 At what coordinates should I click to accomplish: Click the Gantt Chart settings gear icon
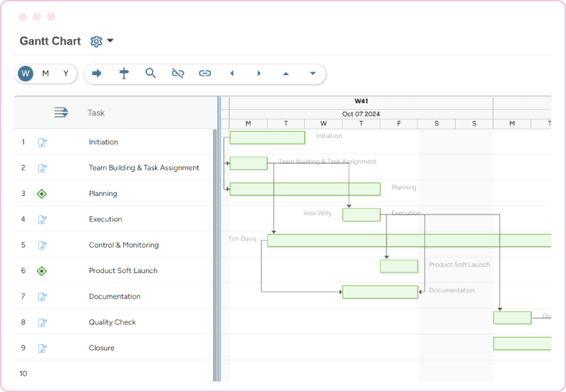coord(96,42)
